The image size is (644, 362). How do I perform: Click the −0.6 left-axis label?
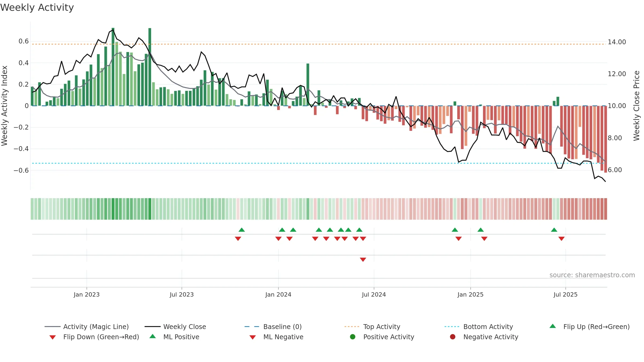21,170
